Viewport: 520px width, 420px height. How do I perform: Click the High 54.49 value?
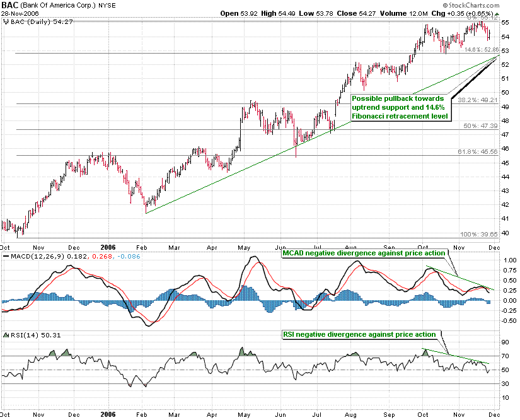278,14
